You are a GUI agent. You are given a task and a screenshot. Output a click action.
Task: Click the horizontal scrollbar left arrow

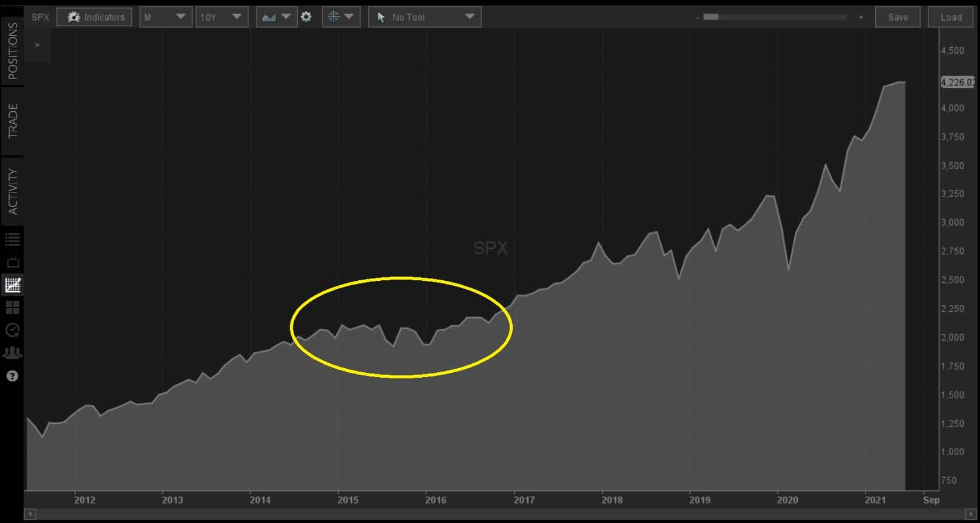pyautogui.click(x=30, y=515)
